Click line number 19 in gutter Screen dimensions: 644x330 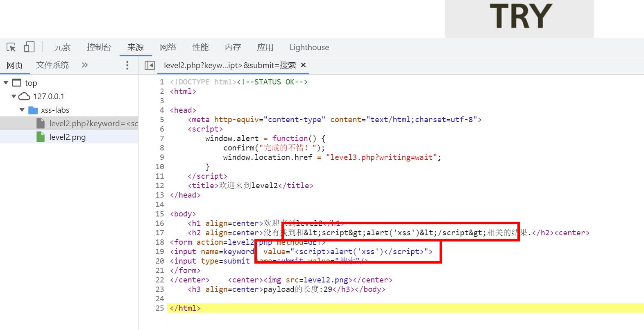coord(160,251)
